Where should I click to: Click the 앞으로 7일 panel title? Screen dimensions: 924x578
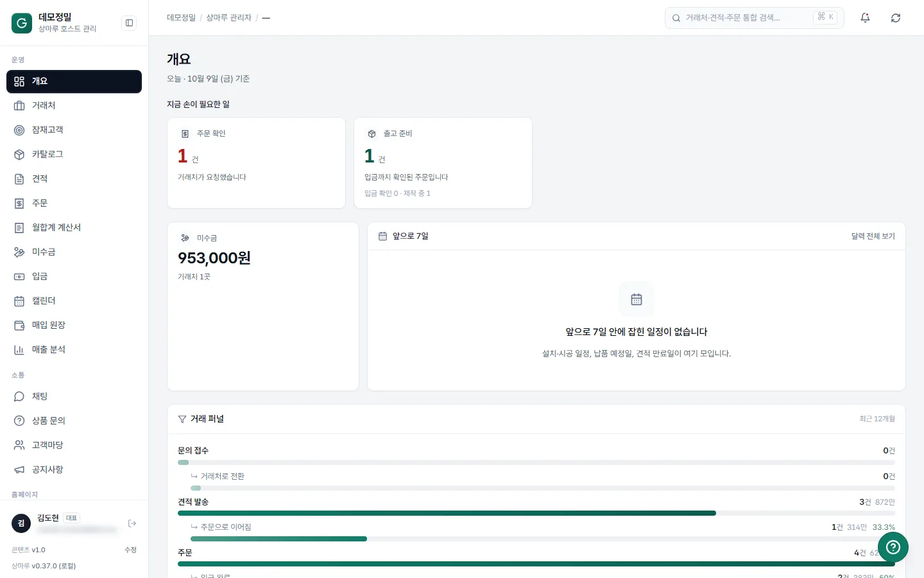[411, 236]
